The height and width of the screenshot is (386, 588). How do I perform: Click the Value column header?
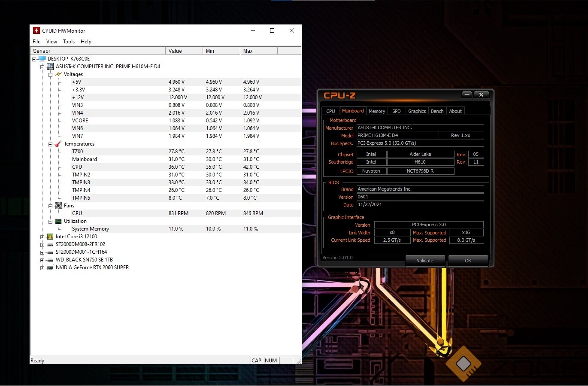pyautogui.click(x=184, y=51)
